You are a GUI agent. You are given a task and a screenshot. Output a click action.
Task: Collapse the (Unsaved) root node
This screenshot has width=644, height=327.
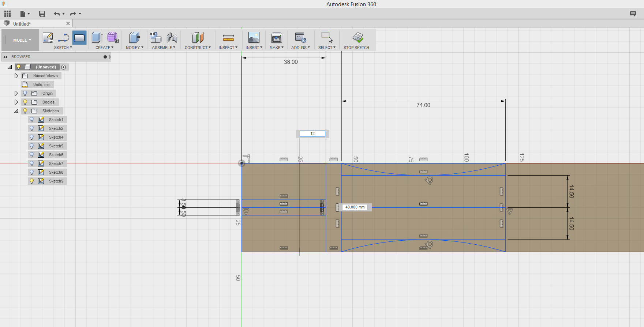(10, 67)
